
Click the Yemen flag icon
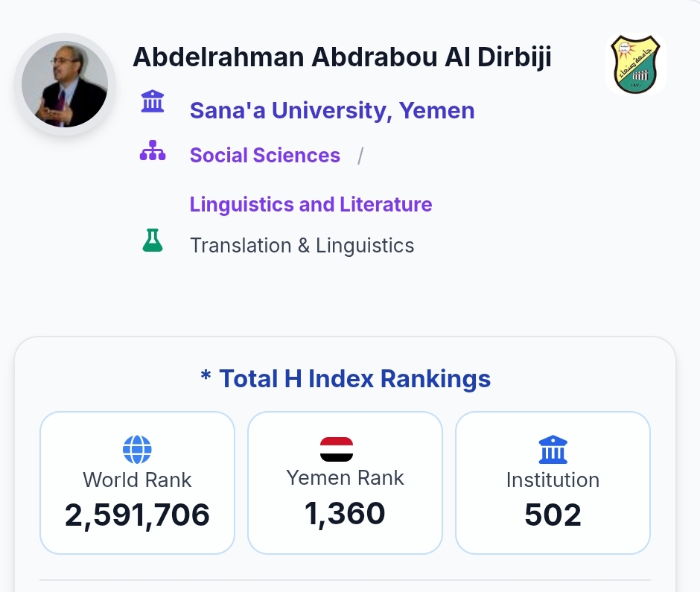click(x=337, y=449)
